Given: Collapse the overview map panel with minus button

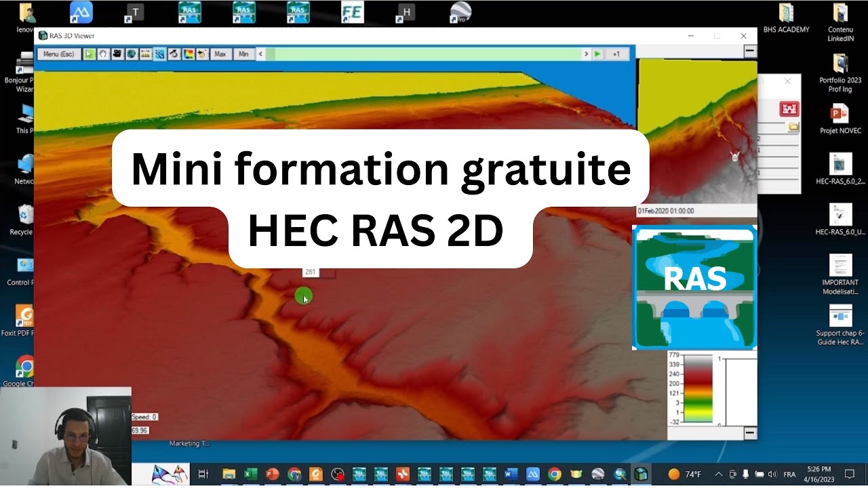Looking at the screenshot, I should point(750,51).
